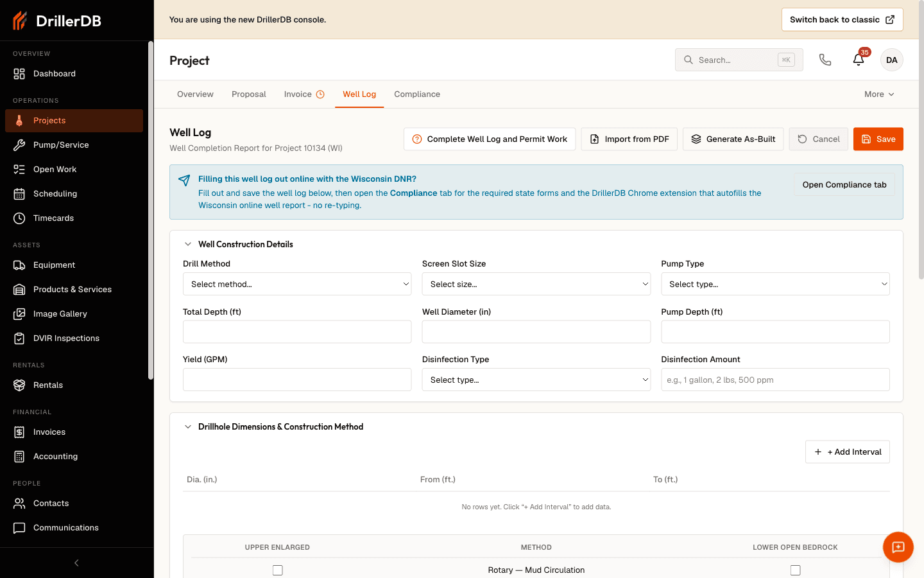Open Timecards clock item
Screen dimensions: 924x578
click(x=74, y=218)
